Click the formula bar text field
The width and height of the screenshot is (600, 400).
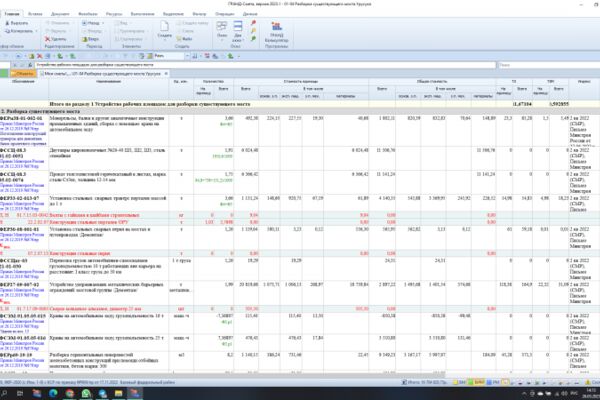tap(265, 65)
